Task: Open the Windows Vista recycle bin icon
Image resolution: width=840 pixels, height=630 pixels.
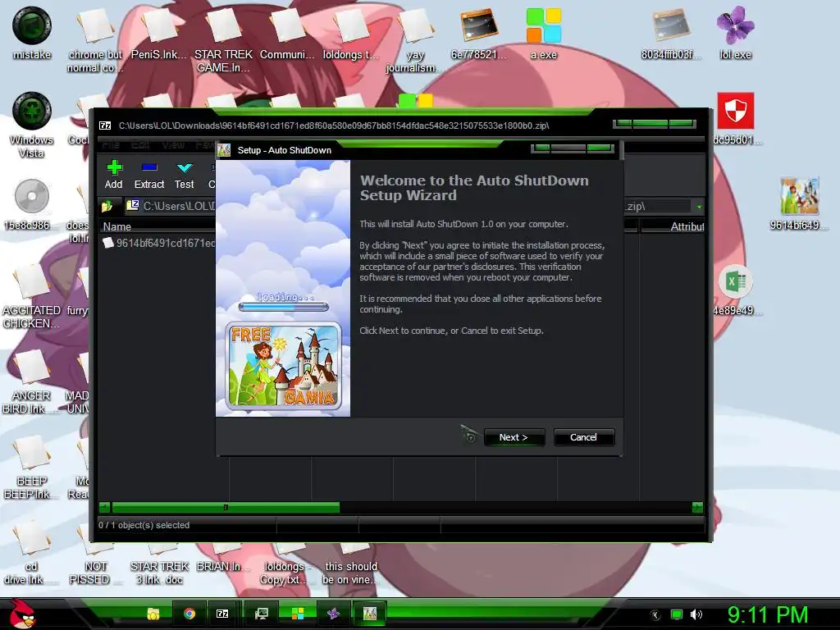Action: (32, 125)
